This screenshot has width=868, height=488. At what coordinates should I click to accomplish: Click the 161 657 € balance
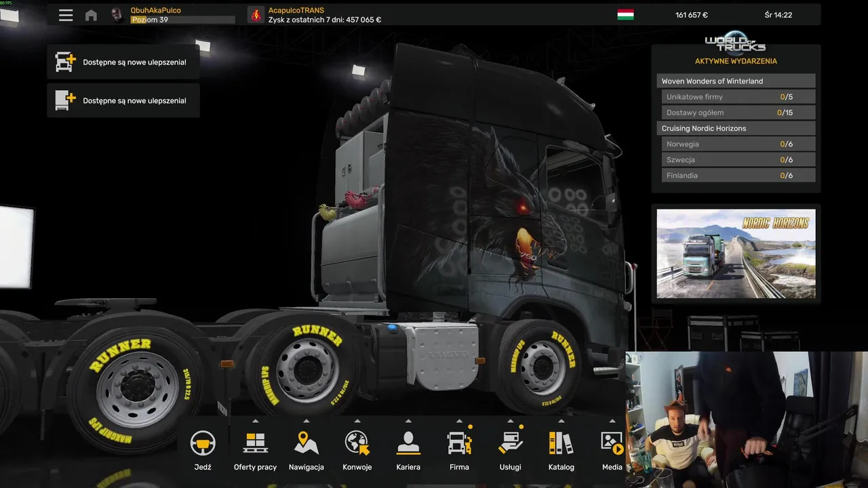click(x=691, y=15)
